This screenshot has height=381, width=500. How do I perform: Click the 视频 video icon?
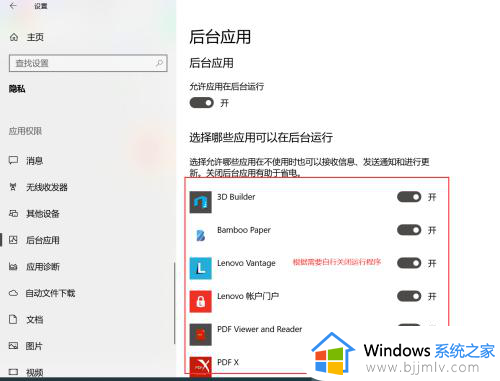13,372
